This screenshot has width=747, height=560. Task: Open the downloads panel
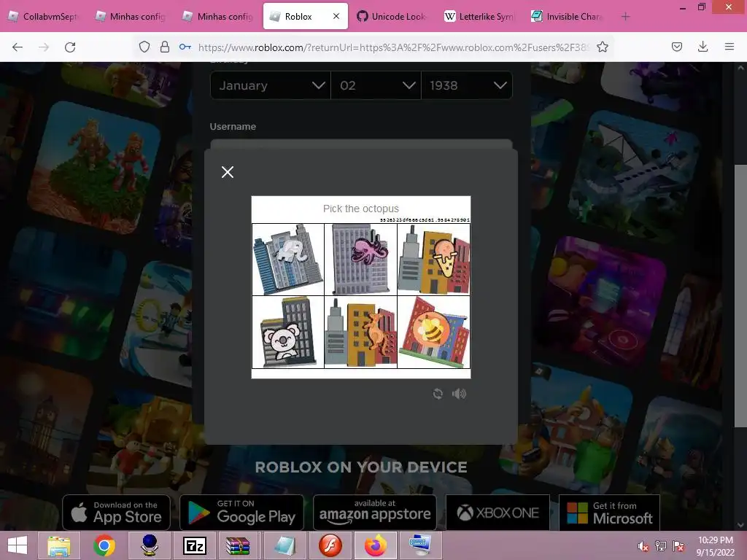click(703, 47)
